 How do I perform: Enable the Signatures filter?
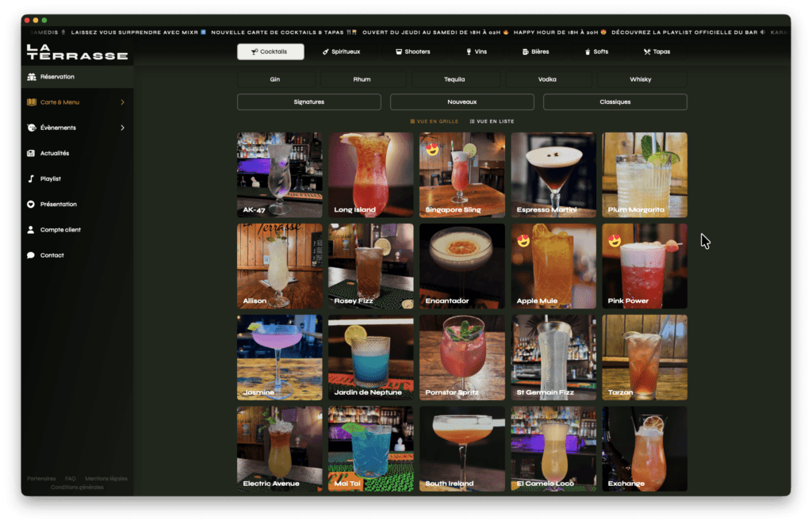(308, 101)
